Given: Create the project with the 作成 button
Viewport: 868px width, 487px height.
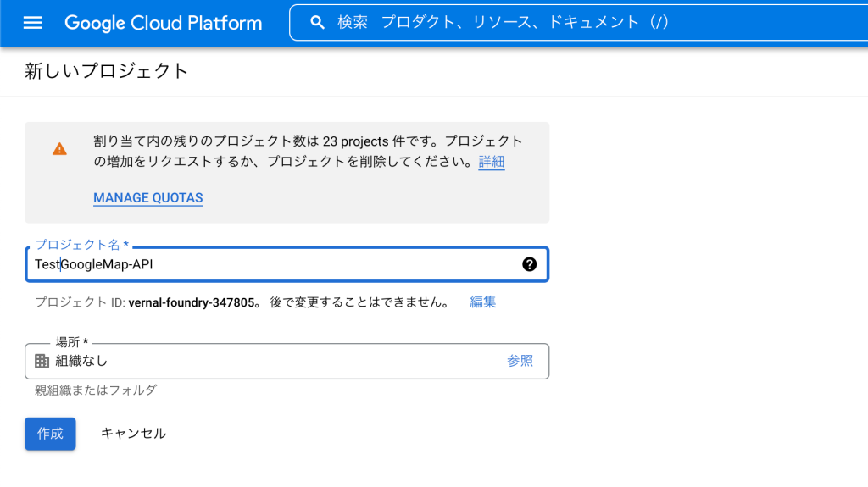Looking at the screenshot, I should [x=50, y=434].
